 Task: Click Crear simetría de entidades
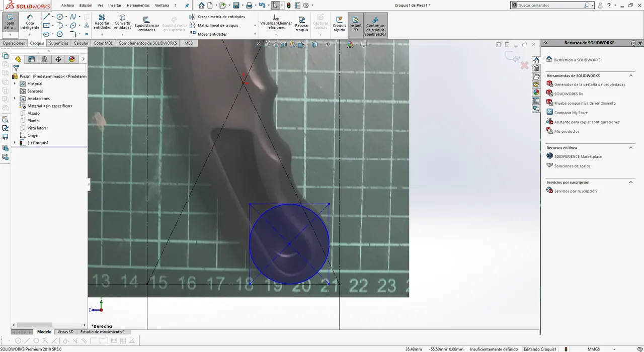217,17
